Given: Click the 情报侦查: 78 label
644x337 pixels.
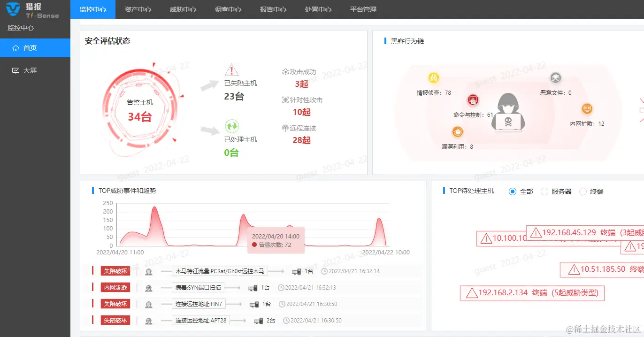Looking at the screenshot, I should click(434, 93).
